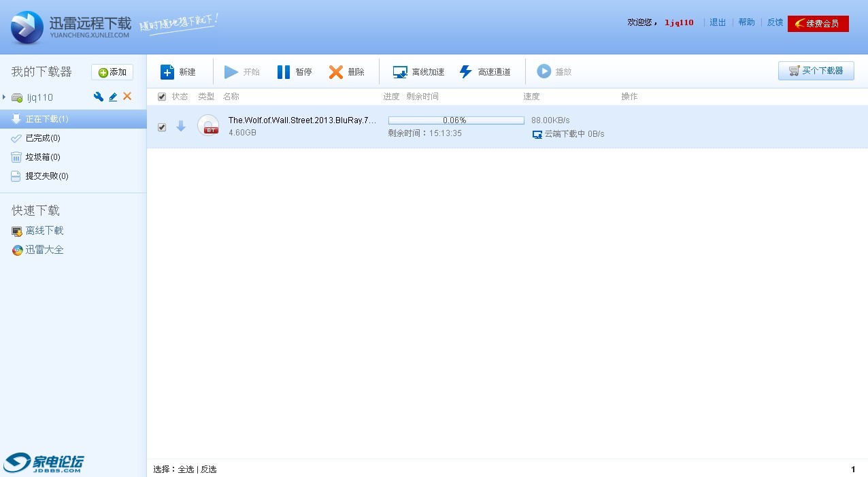The width and height of the screenshot is (868, 477).
Task: Click the 状态 column header
Action: coord(180,97)
